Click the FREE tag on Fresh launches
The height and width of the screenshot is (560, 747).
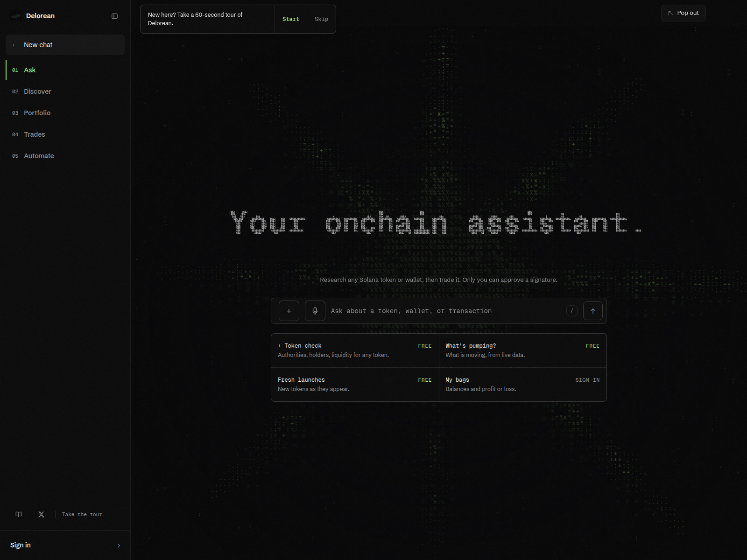pos(425,380)
